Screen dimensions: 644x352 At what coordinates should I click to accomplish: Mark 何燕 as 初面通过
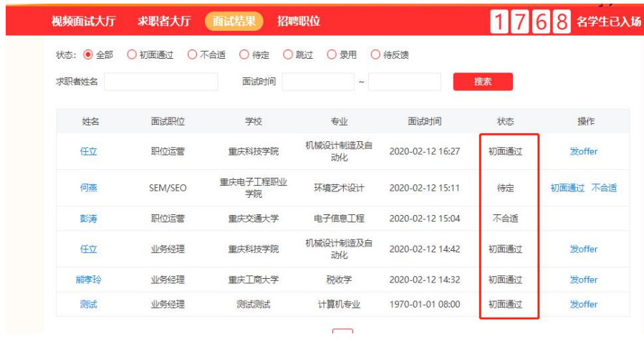[x=567, y=189]
